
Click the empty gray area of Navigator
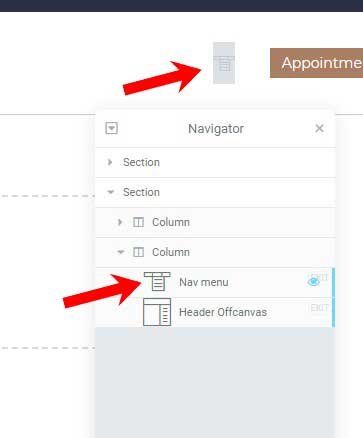(215, 382)
